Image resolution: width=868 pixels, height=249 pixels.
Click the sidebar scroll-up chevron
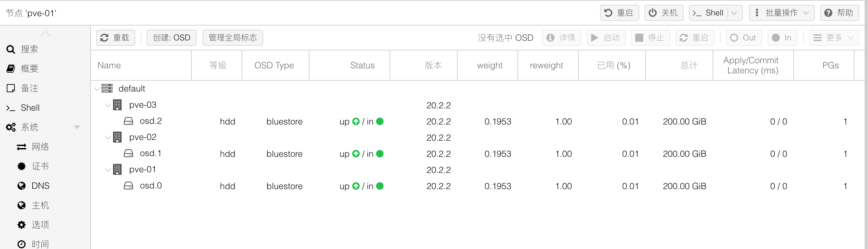[45, 33]
